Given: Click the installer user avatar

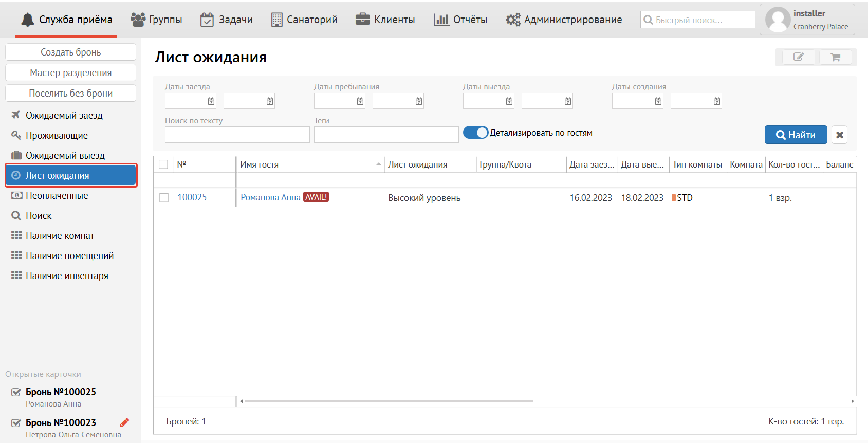Looking at the screenshot, I should [777, 20].
